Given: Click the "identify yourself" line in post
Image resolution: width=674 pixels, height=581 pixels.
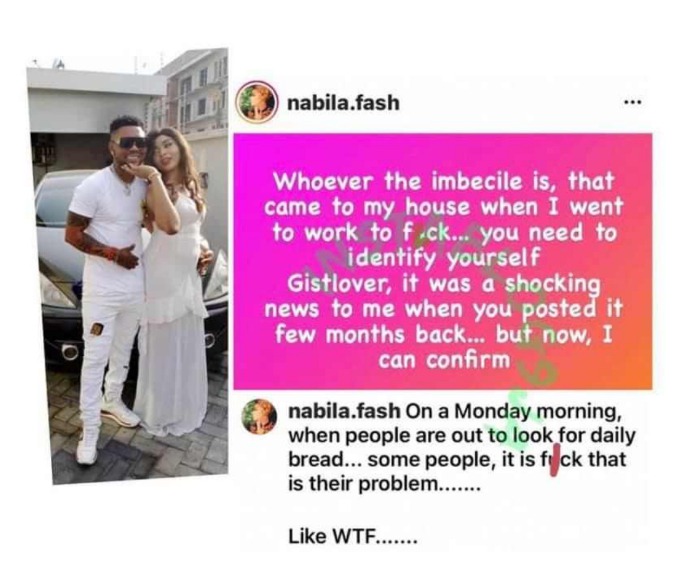Looking at the screenshot, I should (443, 258).
